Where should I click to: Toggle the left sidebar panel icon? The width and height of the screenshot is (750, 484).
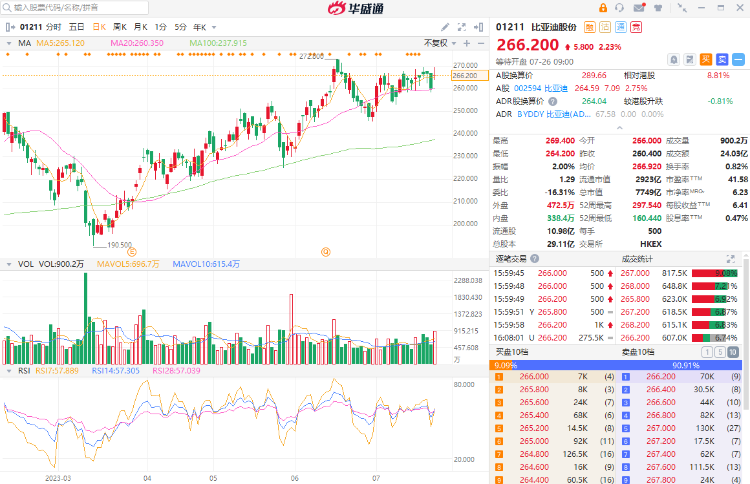tap(10, 27)
